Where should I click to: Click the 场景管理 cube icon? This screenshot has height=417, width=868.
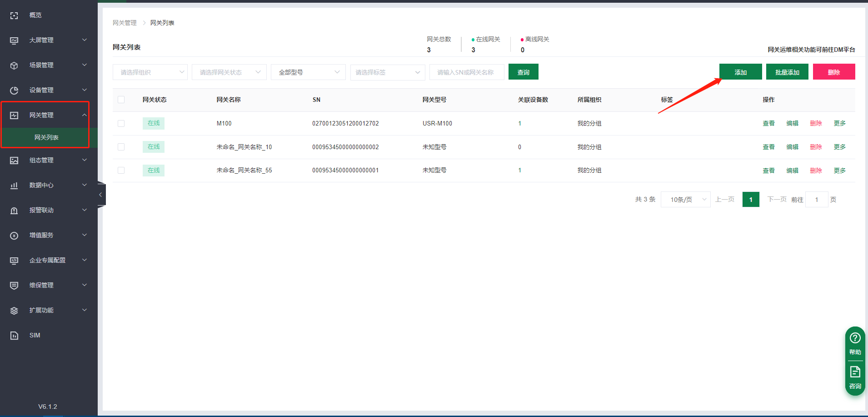click(x=14, y=65)
